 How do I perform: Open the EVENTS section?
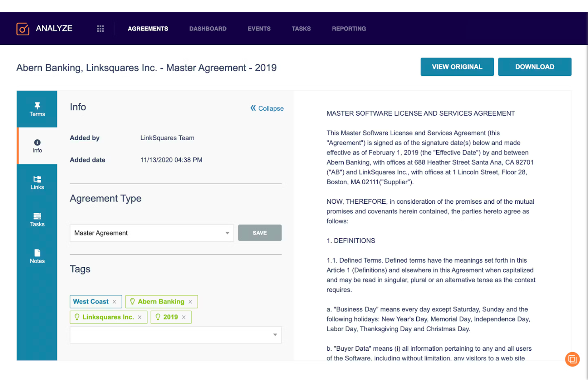[259, 28]
